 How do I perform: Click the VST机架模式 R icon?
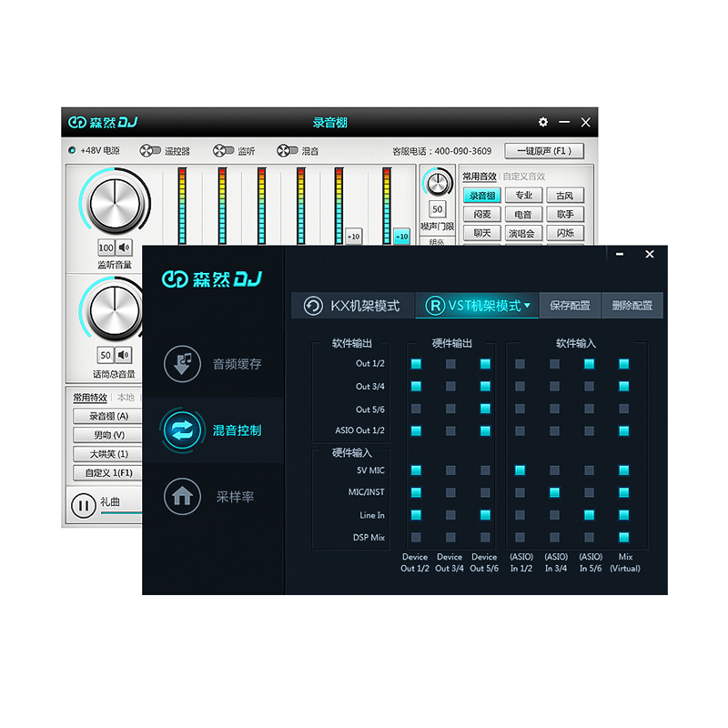point(435,306)
